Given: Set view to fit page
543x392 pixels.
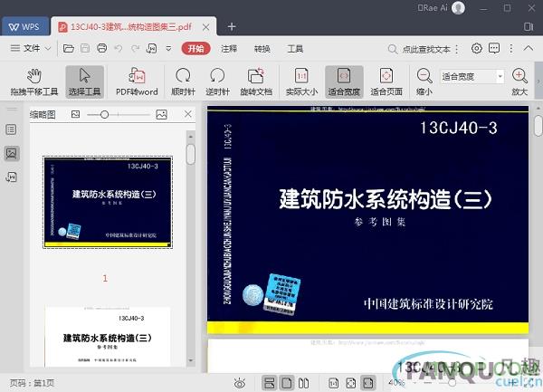Looking at the screenshot, I should pyautogui.click(x=386, y=81).
